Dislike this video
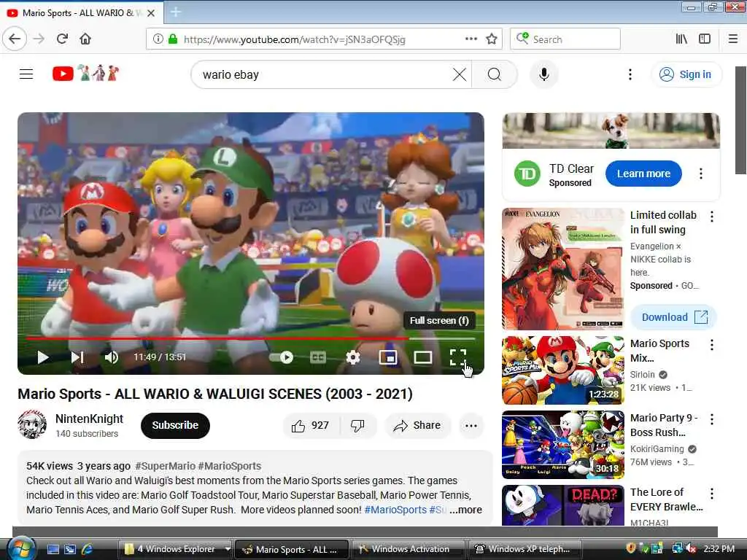 coord(357,425)
